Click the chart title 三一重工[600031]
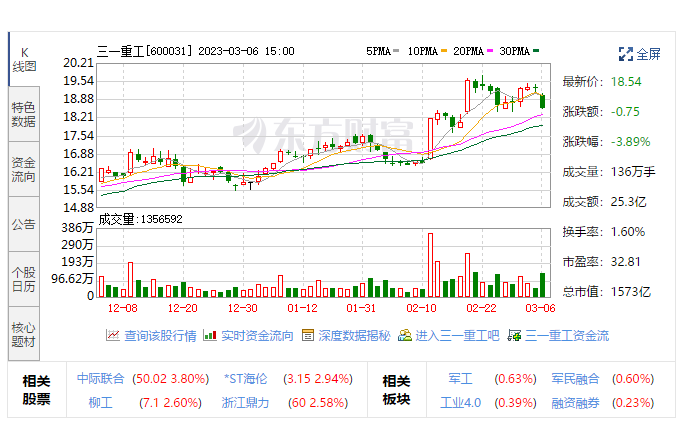This screenshot has height=446, width=684. (144, 51)
